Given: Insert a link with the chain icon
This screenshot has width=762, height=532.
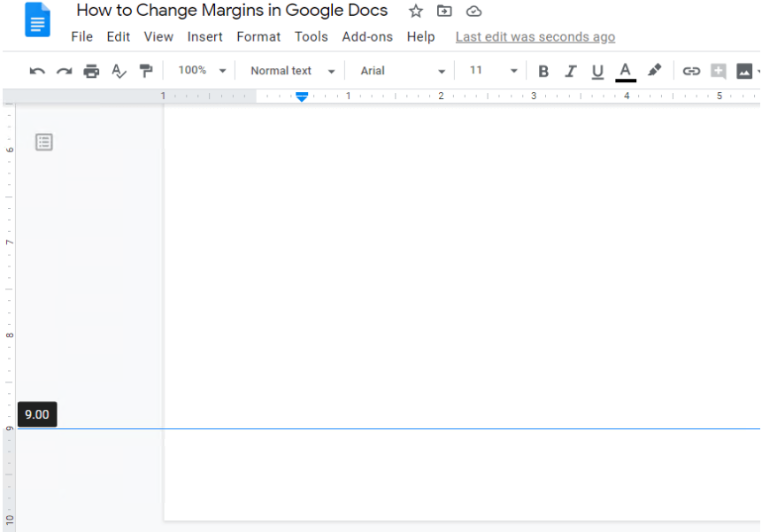Looking at the screenshot, I should pos(691,71).
